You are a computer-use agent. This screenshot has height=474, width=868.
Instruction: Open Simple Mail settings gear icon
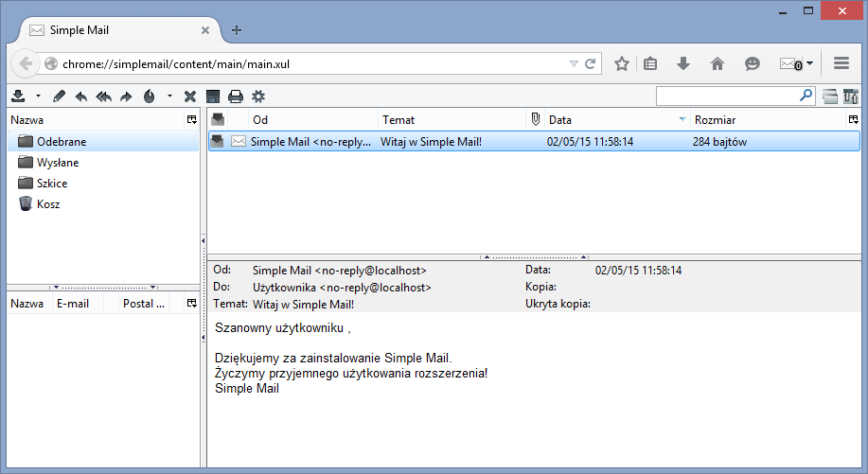click(258, 97)
